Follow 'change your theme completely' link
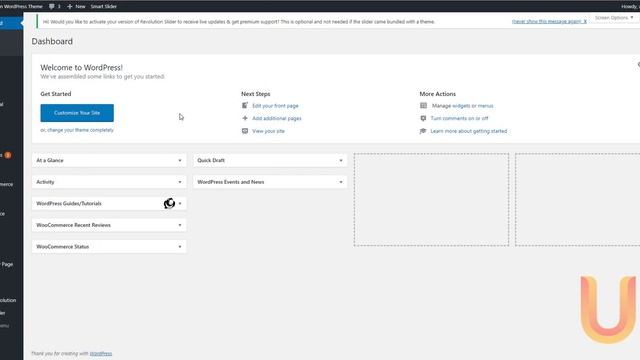 click(x=80, y=130)
